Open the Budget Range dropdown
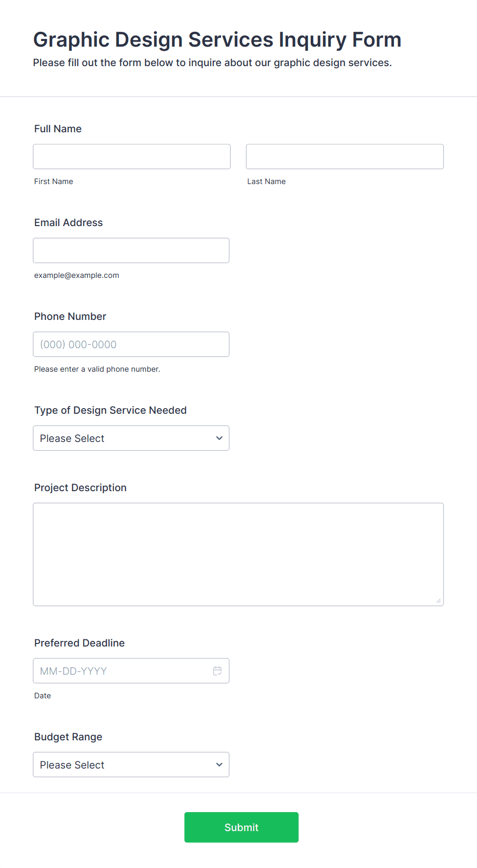The image size is (477, 868). pyautogui.click(x=131, y=764)
